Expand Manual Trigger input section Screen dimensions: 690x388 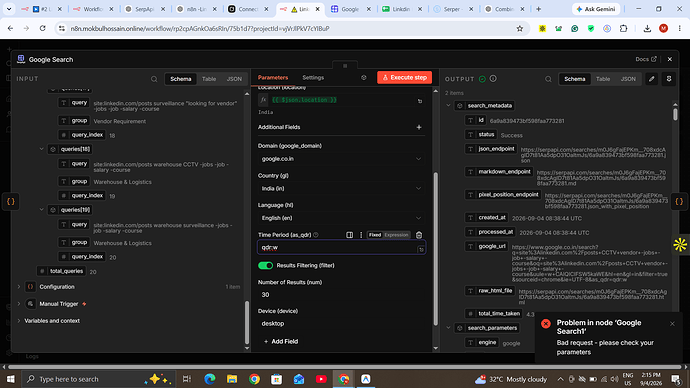click(x=19, y=304)
